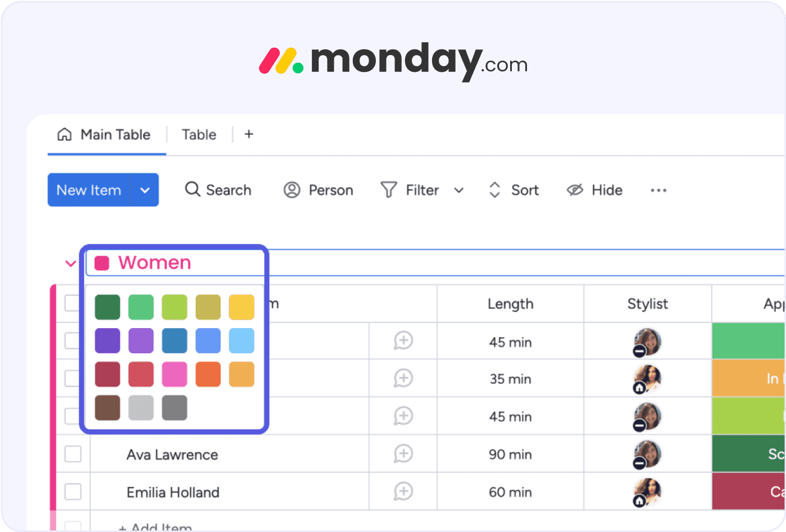Switch to the Table tab
This screenshot has width=786, height=532.
click(x=199, y=135)
